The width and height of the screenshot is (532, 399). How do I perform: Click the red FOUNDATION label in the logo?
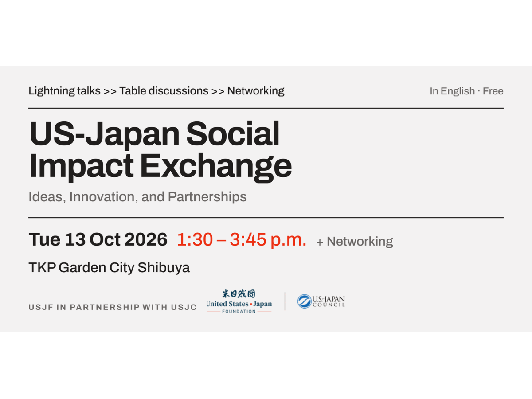click(x=239, y=311)
